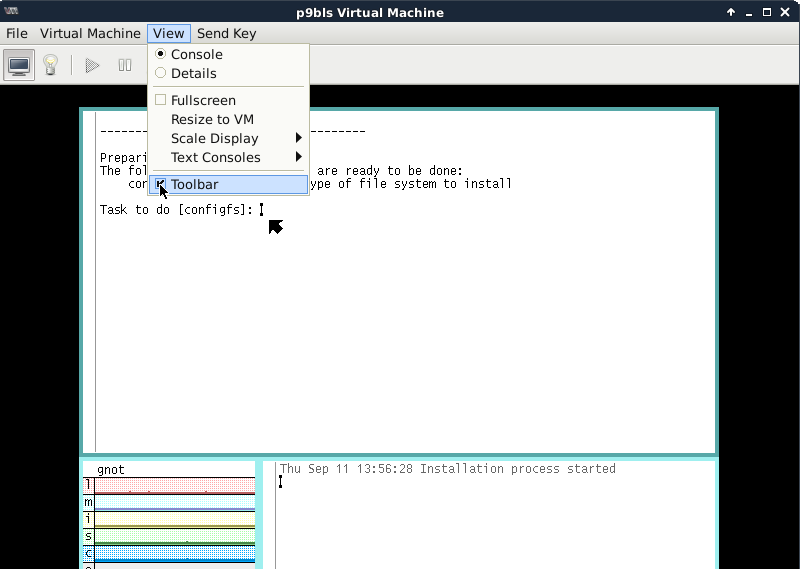The image size is (800, 569).
Task: Open the Send Key menu
Action: click(x=226, y=33)
